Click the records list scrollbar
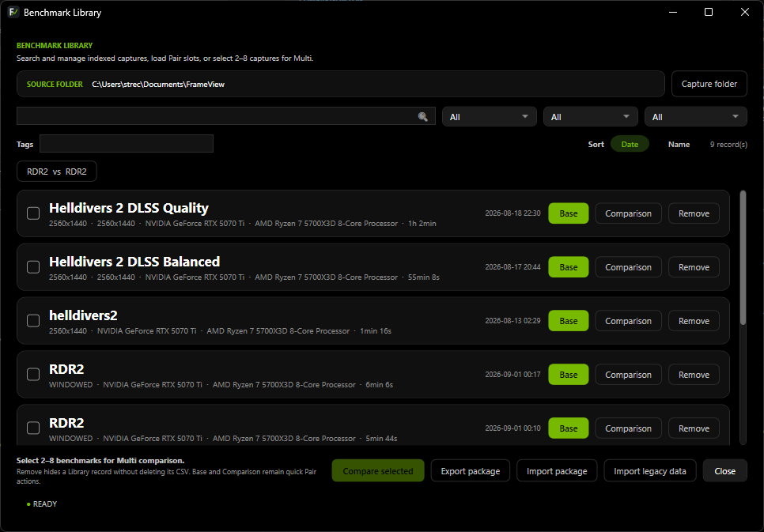Viewport: 764px width, 532px height. [743, 257]
